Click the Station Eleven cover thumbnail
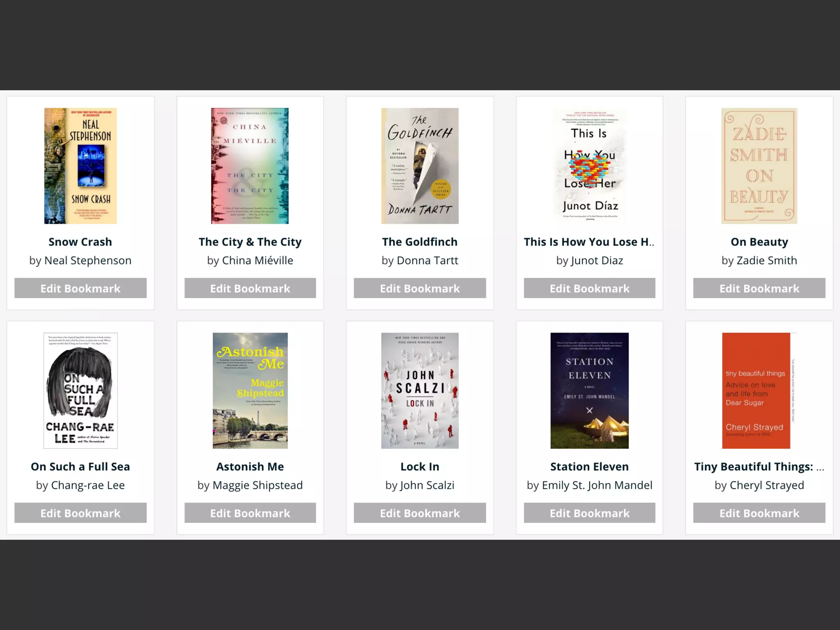 point(589,390)
